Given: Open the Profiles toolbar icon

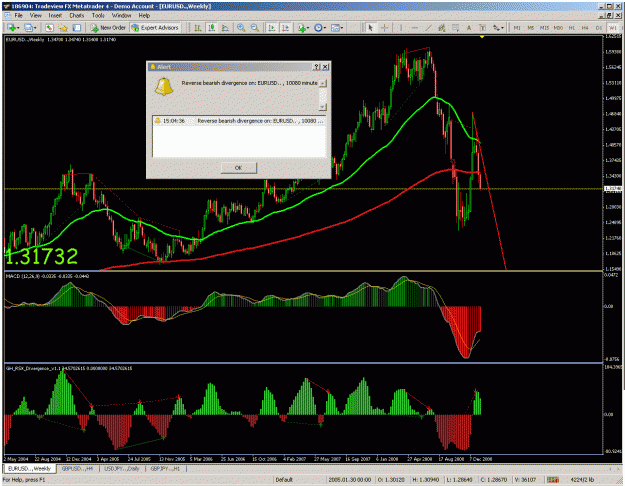Looking at the screenshot, I should pyautogui.click(x=28, y=28).
